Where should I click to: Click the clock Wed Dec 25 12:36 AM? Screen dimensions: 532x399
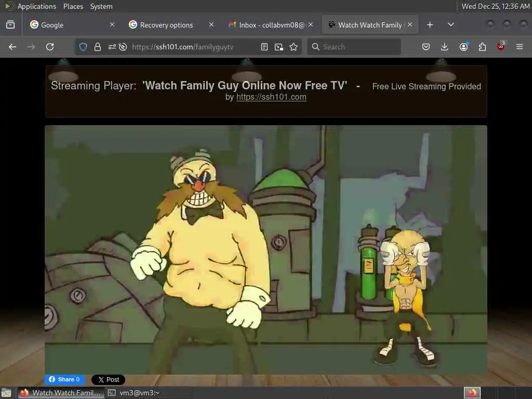click(x=496, y=6)
